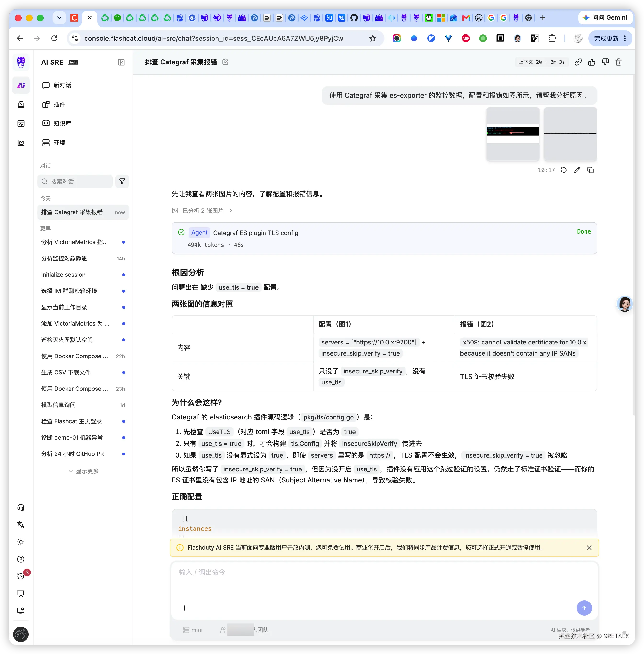The height and width of the screenshot is (654, 644).
Task: Open the headset support icon
Action: click(x=21, y=507)
